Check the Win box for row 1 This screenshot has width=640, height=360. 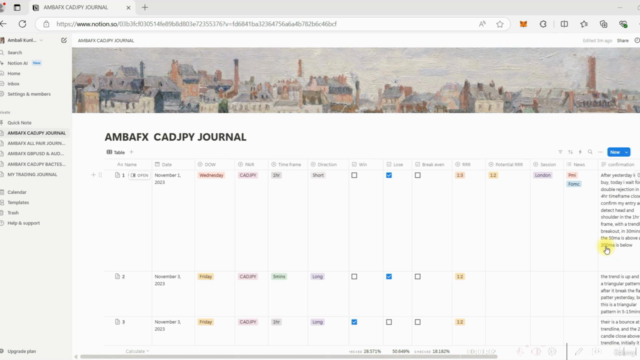(354, 176)
